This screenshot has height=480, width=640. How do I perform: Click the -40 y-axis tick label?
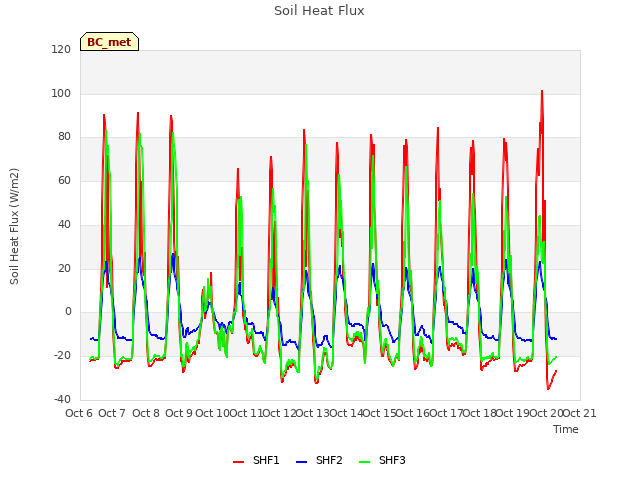coord(62,399)
